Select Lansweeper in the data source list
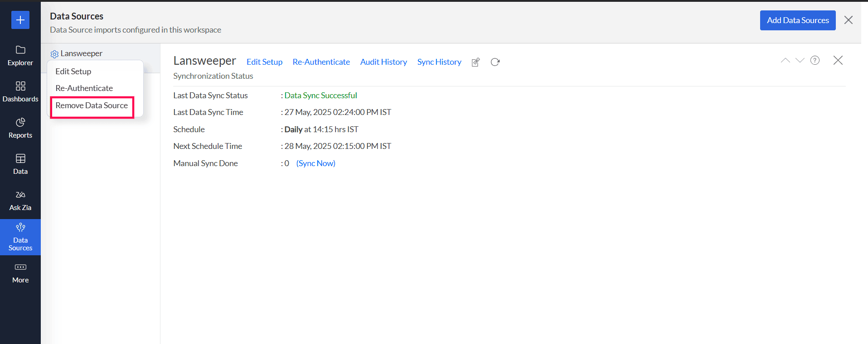The height and width of the screenshot is (344, 868). click(x=82, y=53)
